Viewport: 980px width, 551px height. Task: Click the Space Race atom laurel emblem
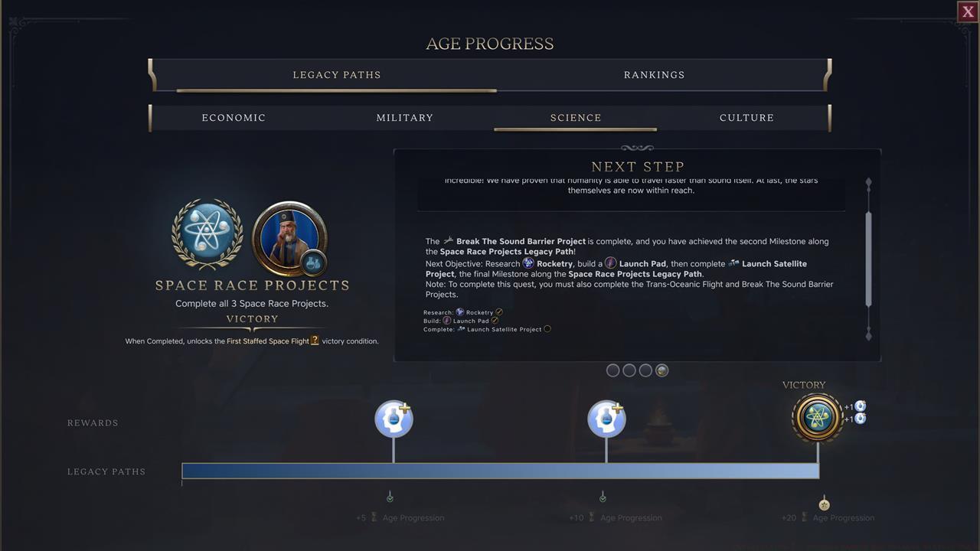pos(207,233)
